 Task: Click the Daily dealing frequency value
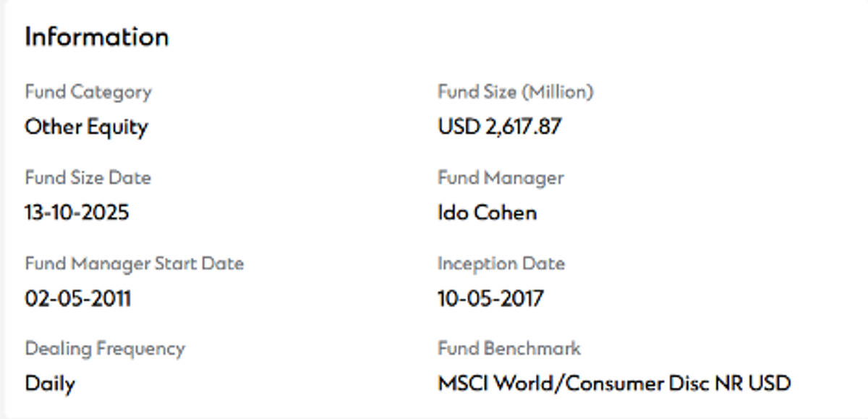tap(49, 383)
